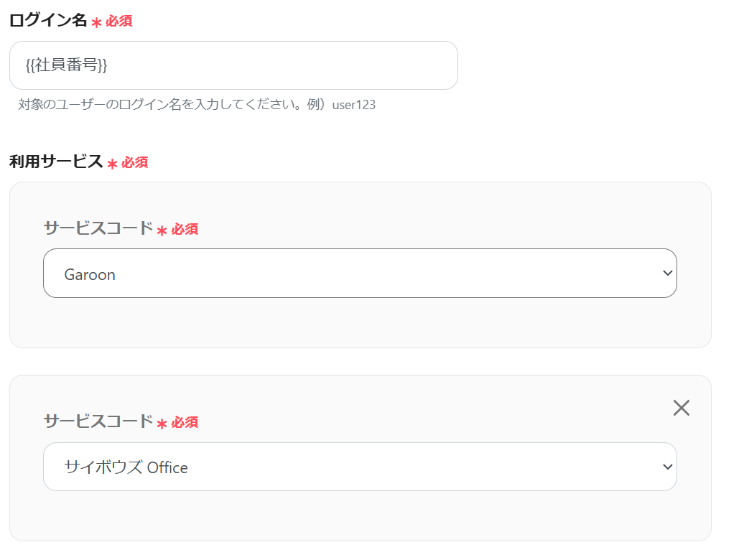
Task: Click the {{社員番号}} variable text
Action: (66, 65)
